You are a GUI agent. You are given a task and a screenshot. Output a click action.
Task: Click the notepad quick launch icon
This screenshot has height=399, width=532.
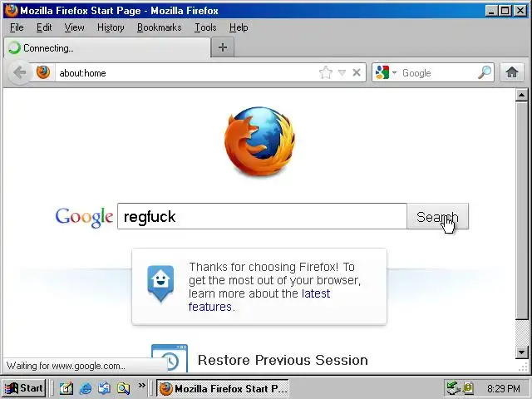click(66, 388)
